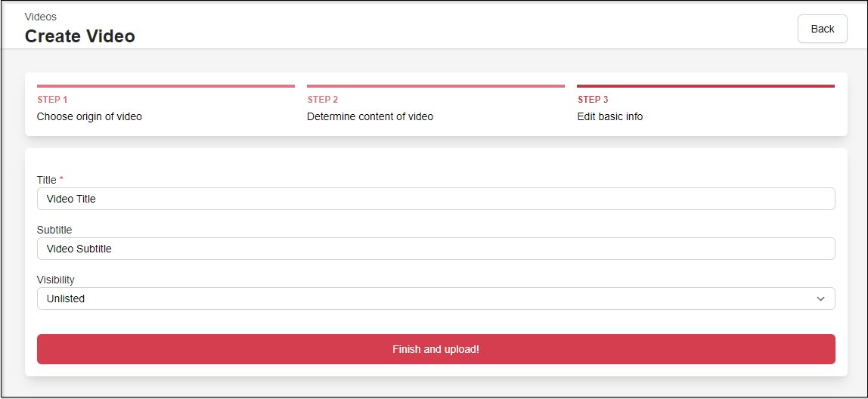Click the chevron arrow in Visibility dropdown

pyautogui.click(x=820, y=298)
